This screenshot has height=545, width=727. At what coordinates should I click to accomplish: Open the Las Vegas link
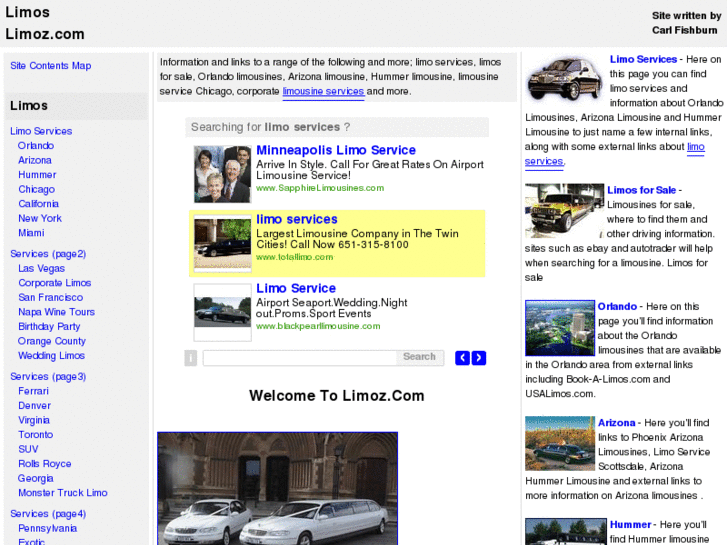click(x=42, y=268)
